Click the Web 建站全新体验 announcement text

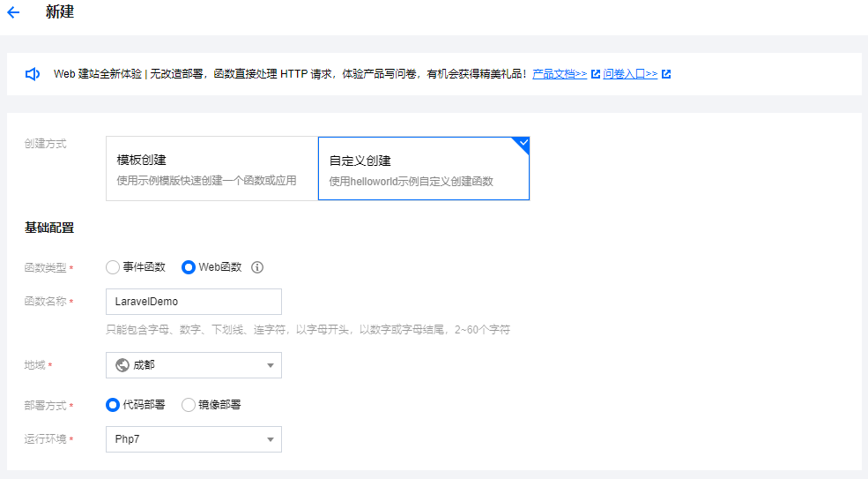click(x=290, y=74)
